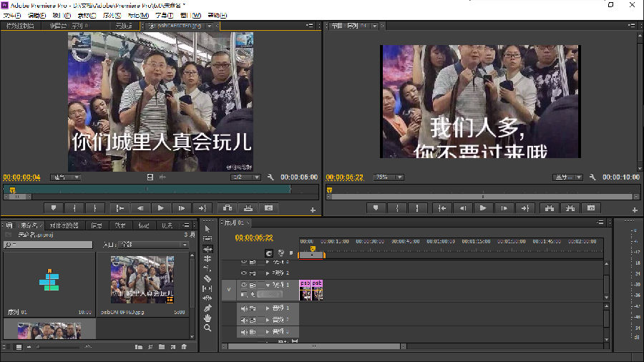
Task: Open the Program monitor 75% zoom dropdown
Action: click(x=389, y=177)
